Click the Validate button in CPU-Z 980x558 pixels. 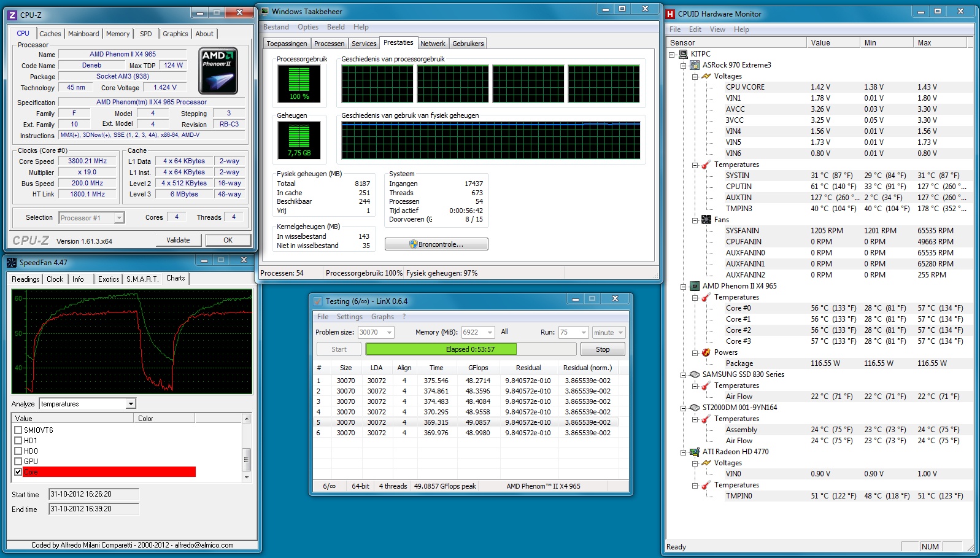coord(178,240)
